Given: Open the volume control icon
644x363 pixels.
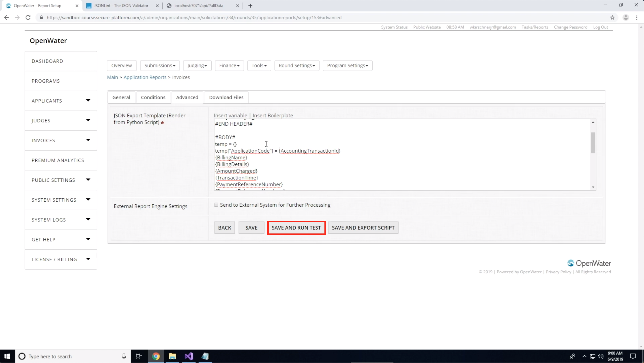Looking at the screenshot, I should [601, 356].
